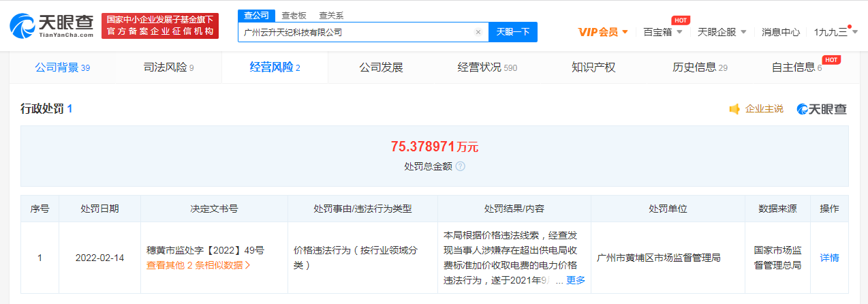The height and width of the screenshot is (304, 868).
Task: Open the VIP会员 dropdown
Action: 603,32
